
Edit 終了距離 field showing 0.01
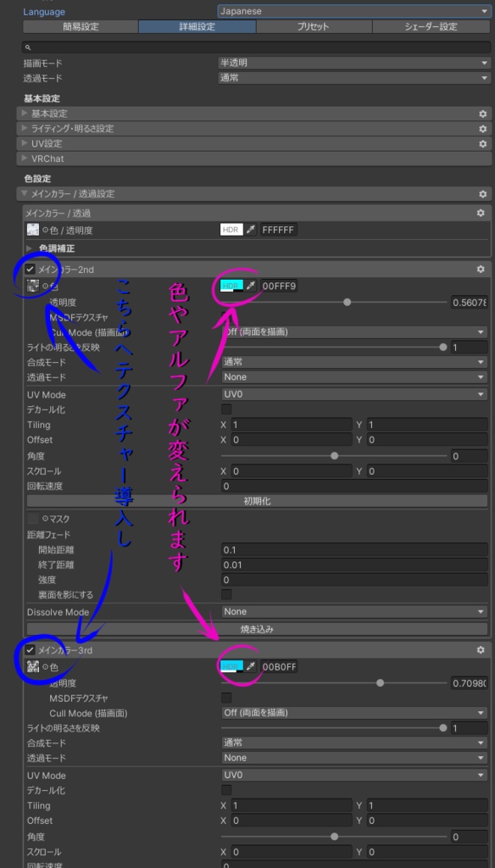click(354, 565)
